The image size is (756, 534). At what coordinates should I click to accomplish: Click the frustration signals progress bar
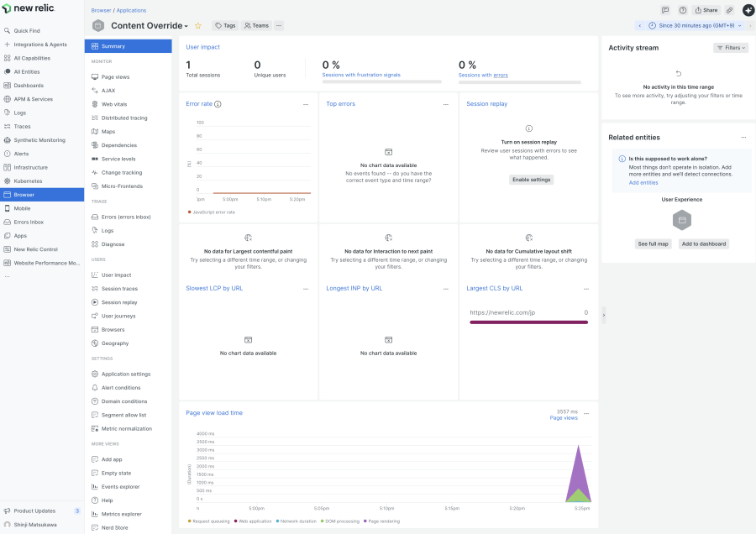[382, 82]
